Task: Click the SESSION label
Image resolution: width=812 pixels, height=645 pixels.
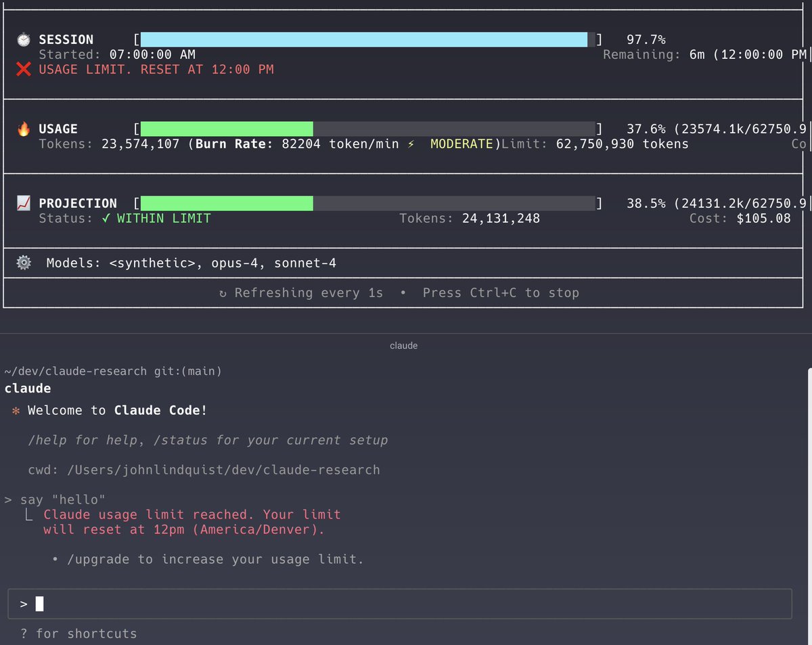Action: (x=66, y=40)
